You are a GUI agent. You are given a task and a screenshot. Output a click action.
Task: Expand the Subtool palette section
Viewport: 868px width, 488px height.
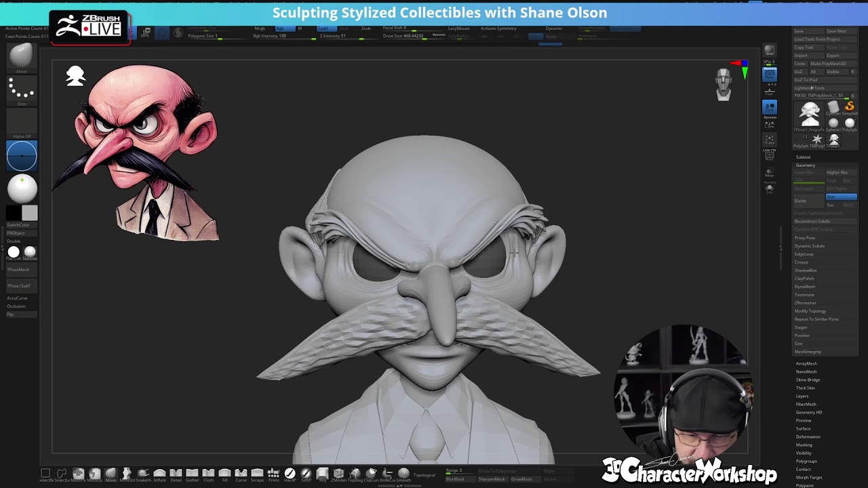803,157
